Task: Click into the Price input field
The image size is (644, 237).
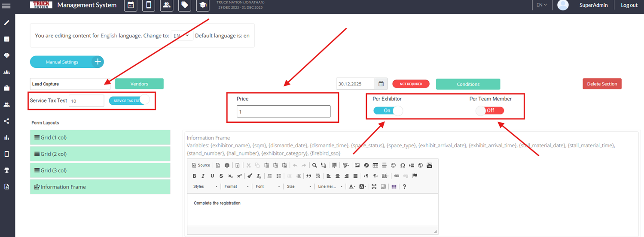Action: pyautogui.click(x=284, y=112)
